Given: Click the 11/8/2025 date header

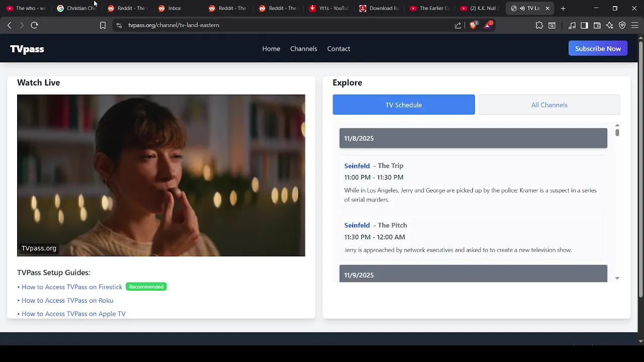Looking at the screenshot, I should point(473,138).
